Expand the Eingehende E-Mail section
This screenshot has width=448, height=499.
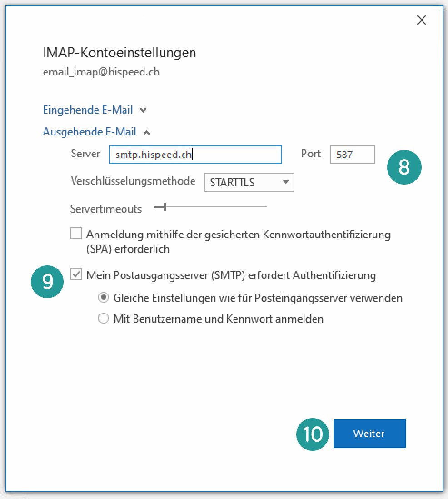point(95,110)
